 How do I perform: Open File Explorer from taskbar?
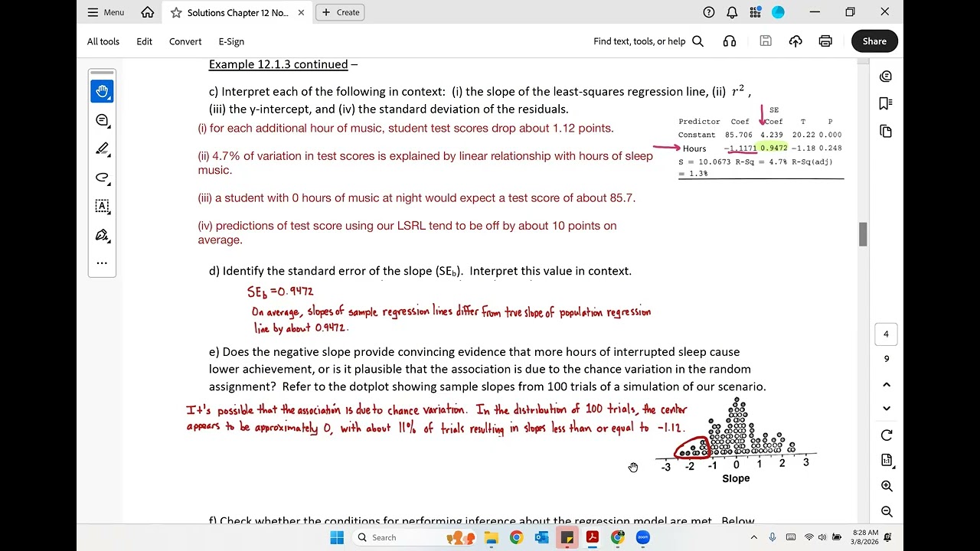pos(490,537)
